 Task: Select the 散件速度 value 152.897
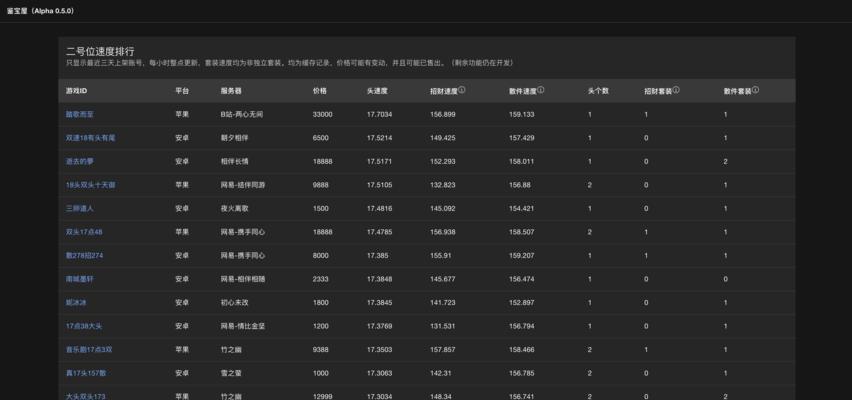coord(522,302)
